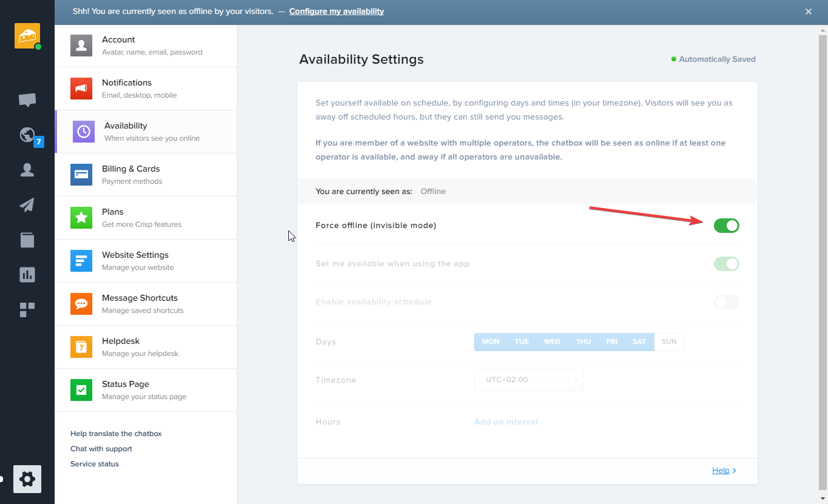Open the inbox chat bubble icon
Image resolution: width=828 pixels, height=504 pixels.
(x=27, y=100)
